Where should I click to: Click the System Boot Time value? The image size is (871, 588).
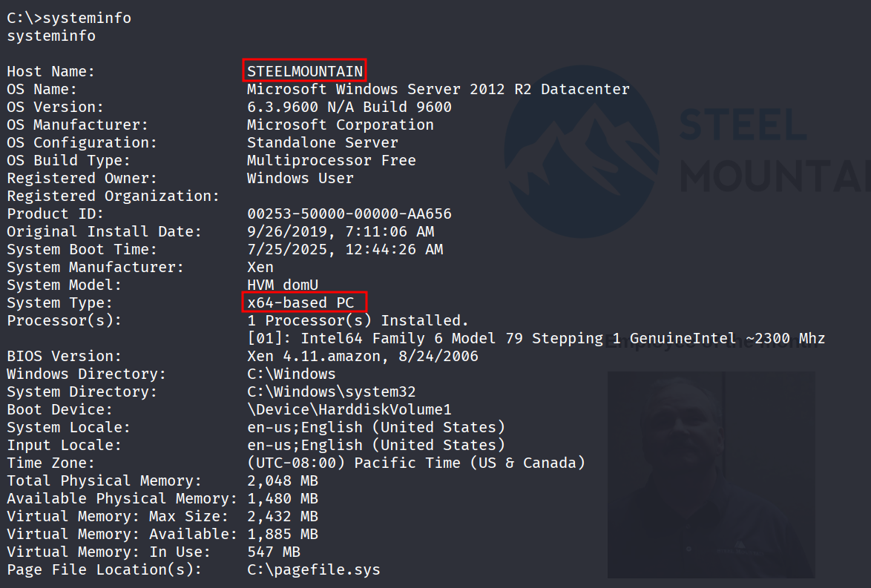coord(345,249)
